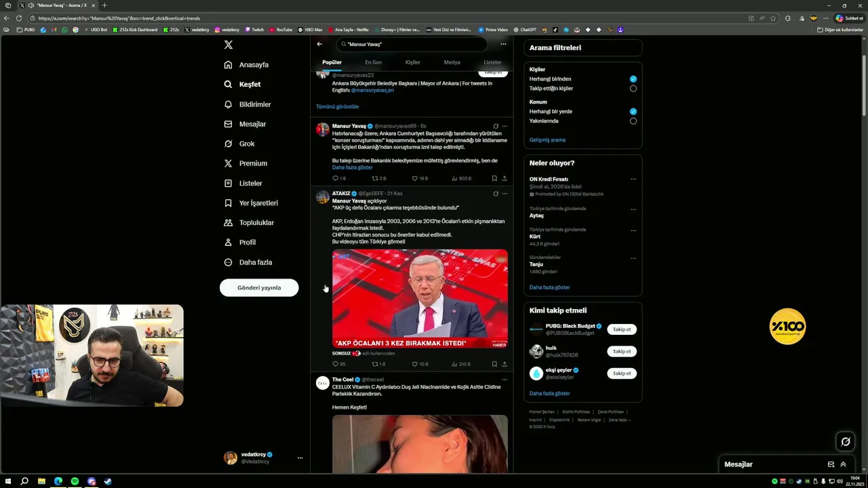The width and height of the screenshot is (868, 488).
Task: Select Herhangi bir yerde radio option
Action: pyautogui.click(x=633, y=111)
